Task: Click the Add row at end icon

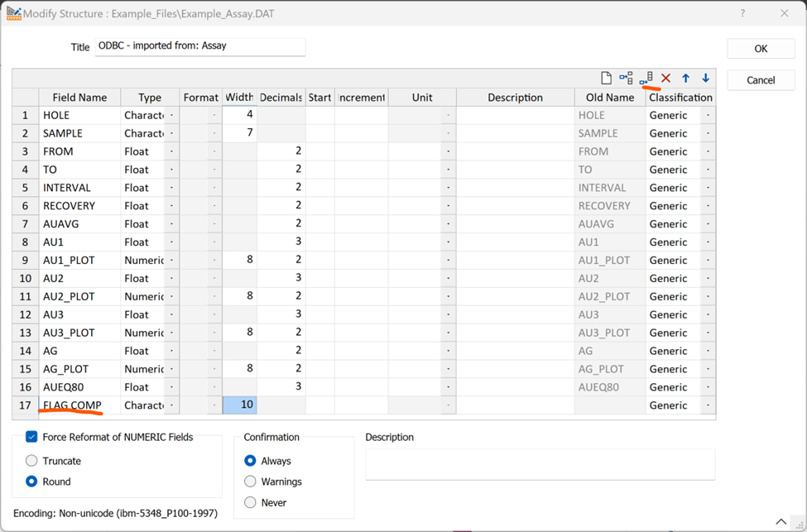Action: tap(646, 78)
